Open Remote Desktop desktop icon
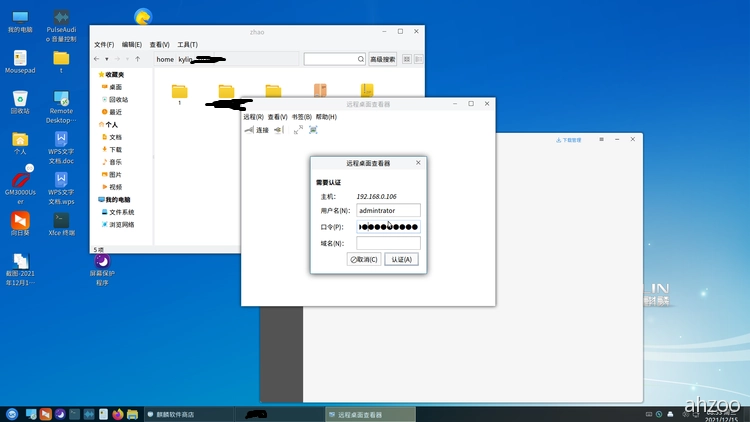This screenshot has height=422, width=750. pos(61,107)
